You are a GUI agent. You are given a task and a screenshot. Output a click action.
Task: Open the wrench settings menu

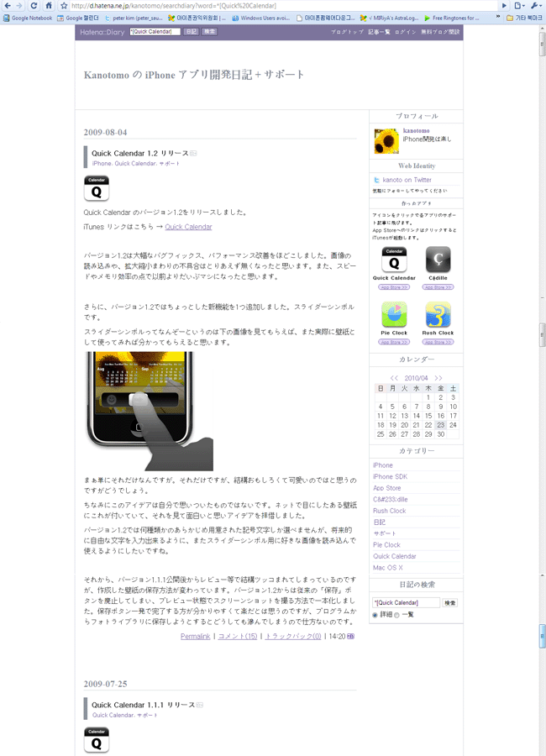[536, 6]
